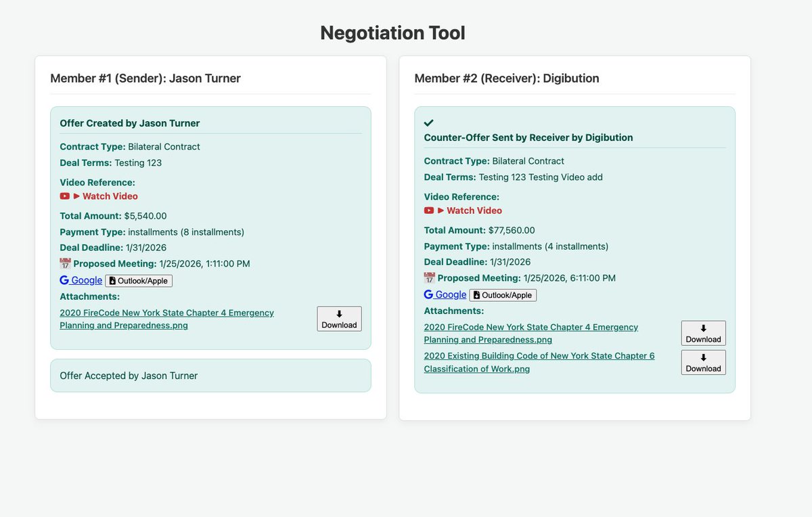
Task: Click the checkmark icon above Counter-Offer Sent heading
Action: [428, 123]
